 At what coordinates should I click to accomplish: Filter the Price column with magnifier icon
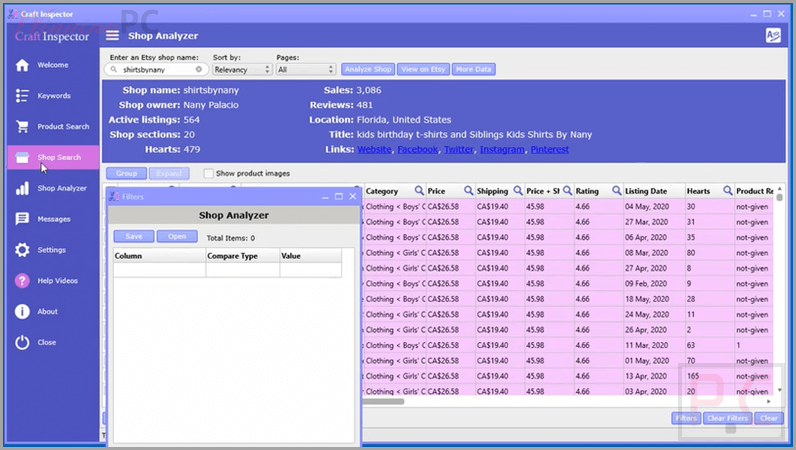pos(468,190)
